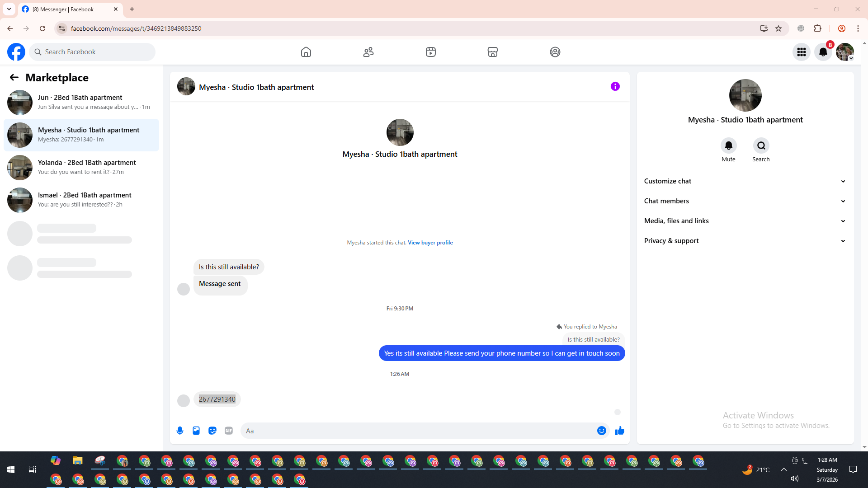This screenshot has width=868, height=488.
Task: Open Facebook notifications bell
Action: 823,52
